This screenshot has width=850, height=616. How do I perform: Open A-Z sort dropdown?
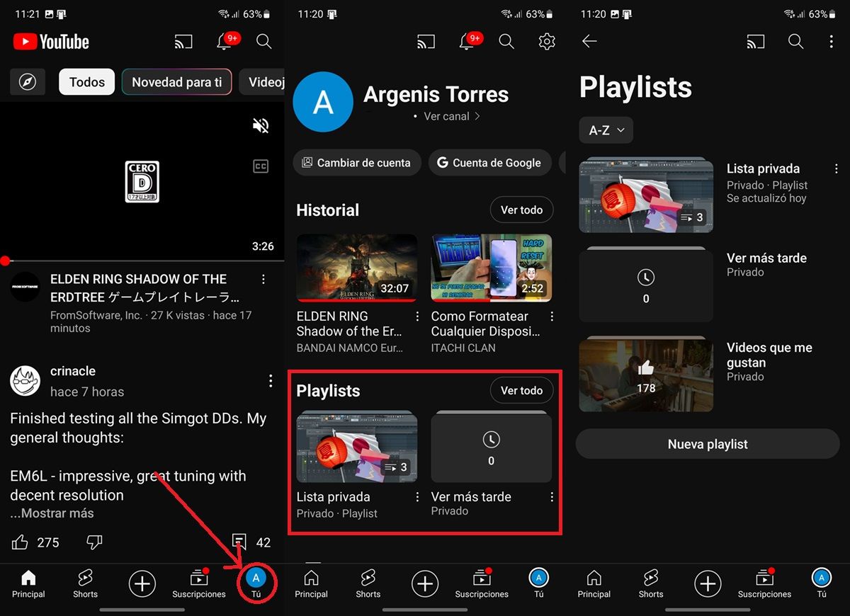606,130
